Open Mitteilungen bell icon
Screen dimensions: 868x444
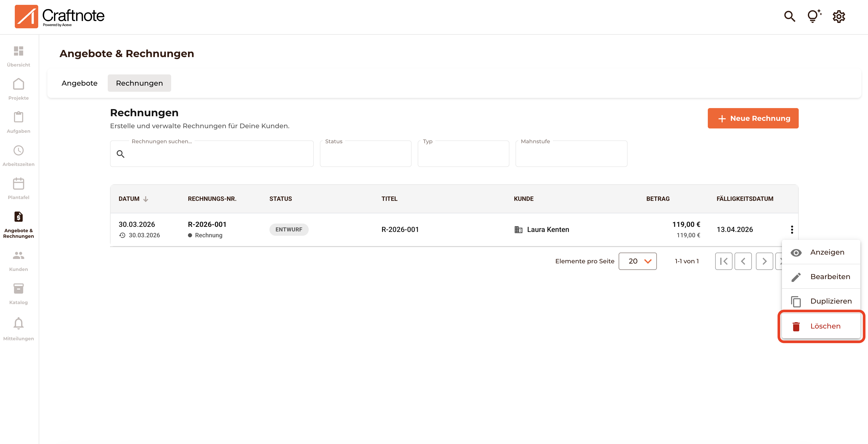19,323
